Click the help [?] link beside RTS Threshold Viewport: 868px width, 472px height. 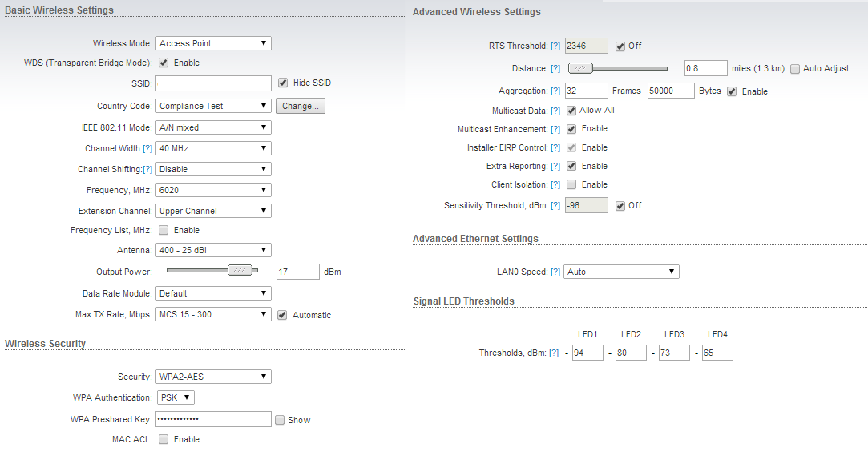click(x=555, y=46)
